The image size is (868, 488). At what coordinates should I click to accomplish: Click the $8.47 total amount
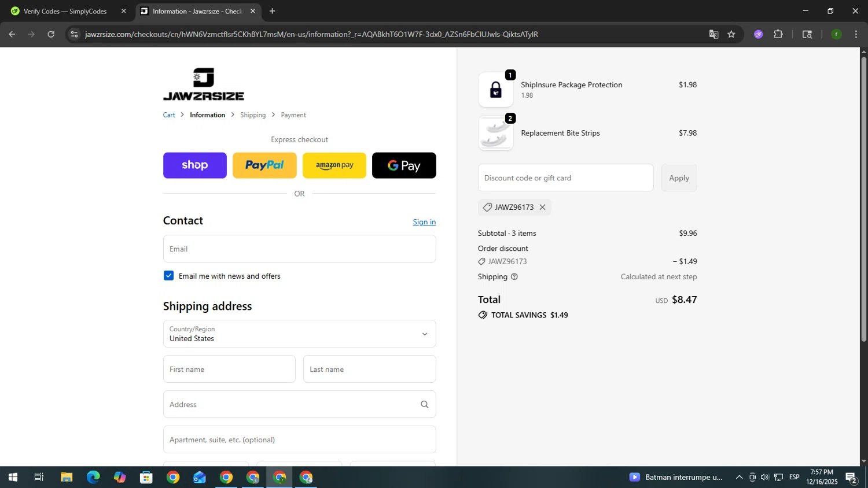[x=684, y=300]
